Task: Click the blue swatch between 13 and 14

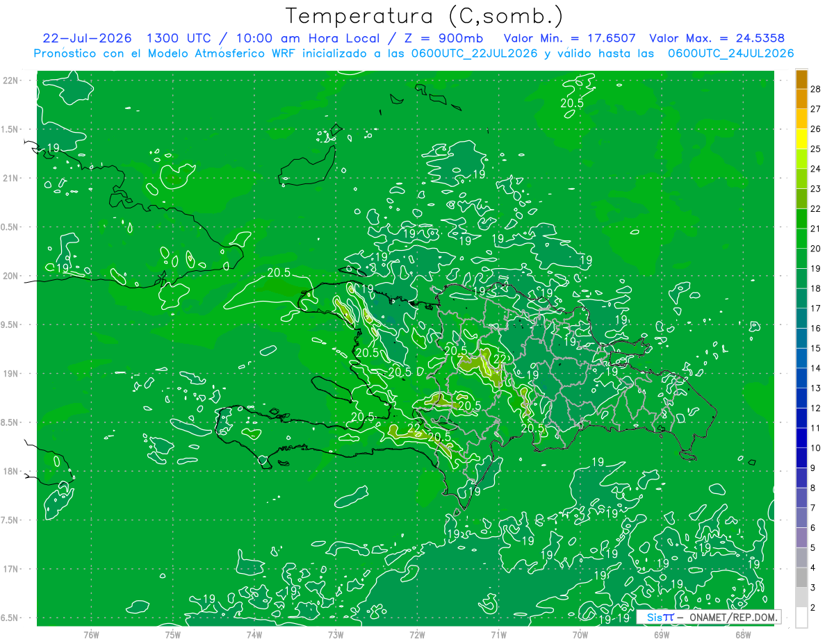Action: click(801, 378)
